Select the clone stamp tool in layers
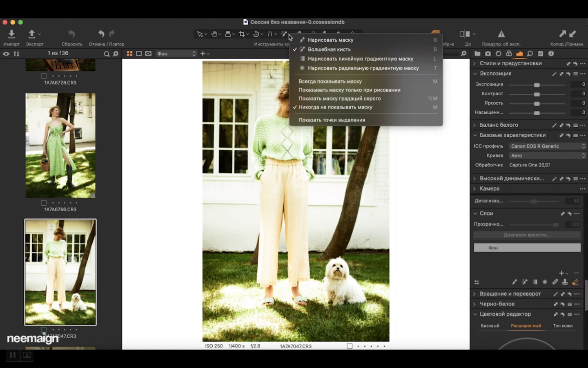588x368 pixels. [x=565, y=282]
